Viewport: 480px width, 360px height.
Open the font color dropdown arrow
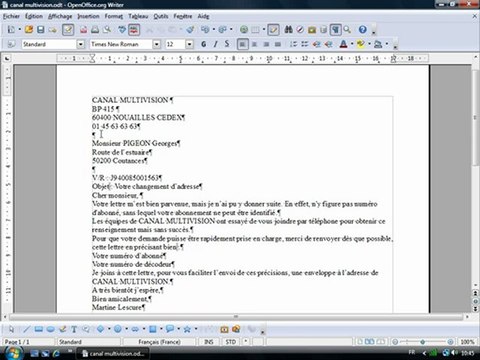352,44
